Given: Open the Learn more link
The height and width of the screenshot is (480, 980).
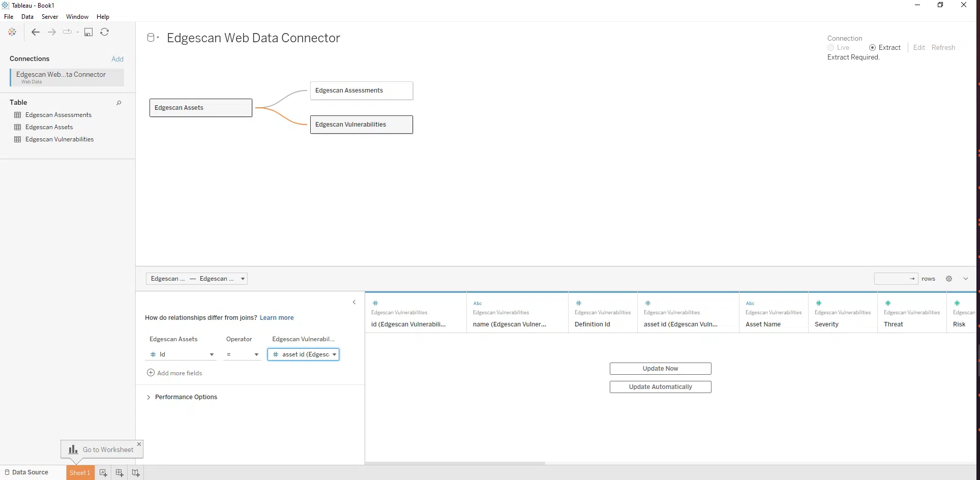Looking at the screenshot, I should [x=277, y=318].
